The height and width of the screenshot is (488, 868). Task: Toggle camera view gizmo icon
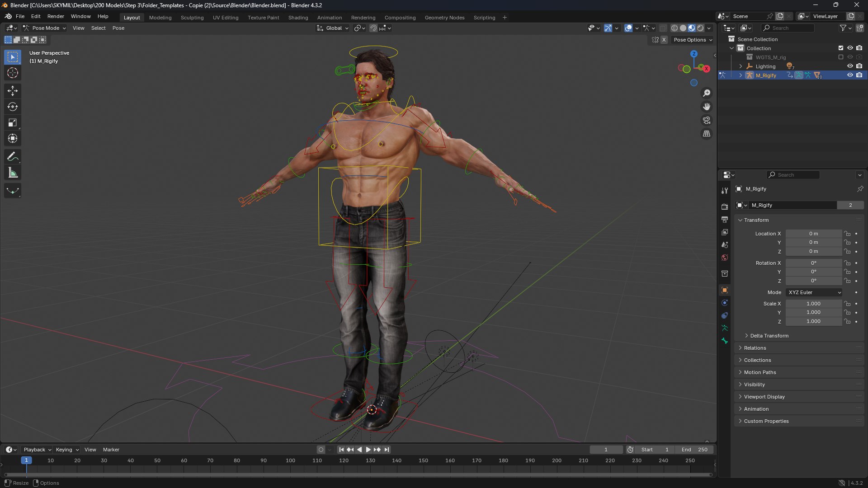[707, 120]
